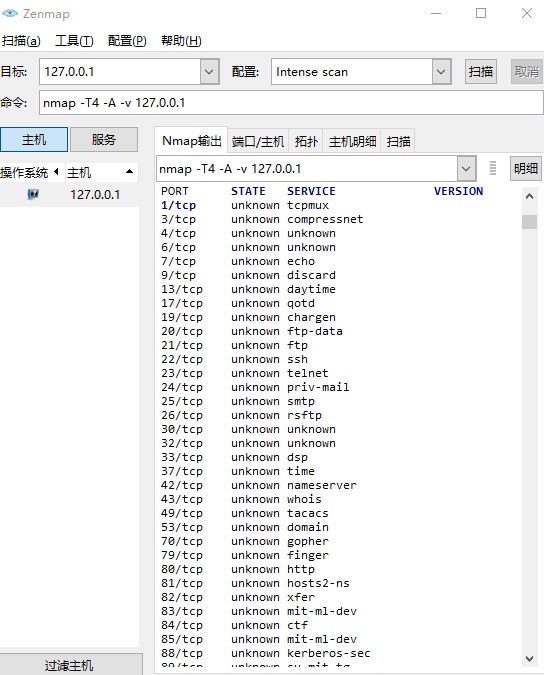Click the 19/tcp chargen row
The height and width of the screenshot is (675, 544).
(248, 317)
